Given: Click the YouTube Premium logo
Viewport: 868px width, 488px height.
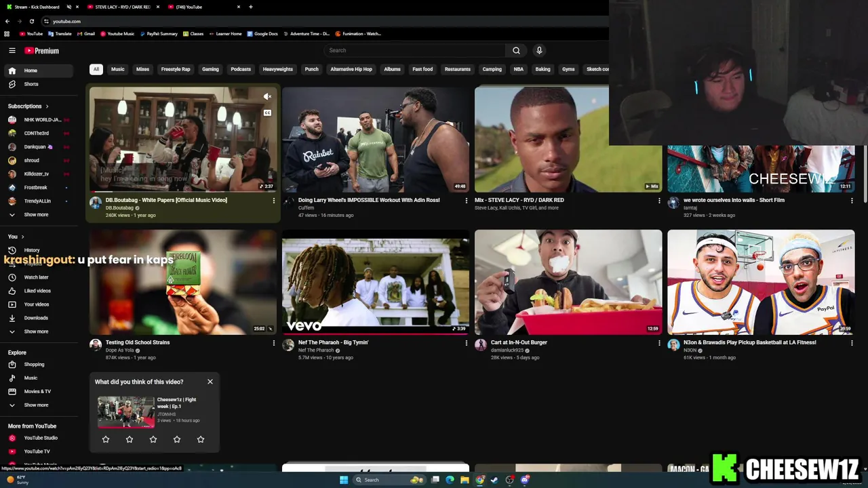Looking at the screenshot, I should [x=42, y=50].
